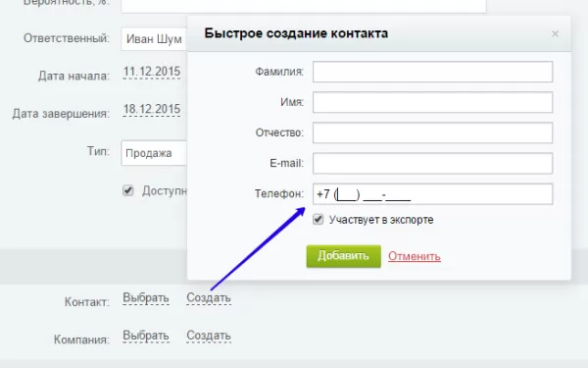Close the quick contact creation dialog
This screenshot has height=368, width=588.
(555, 34)
